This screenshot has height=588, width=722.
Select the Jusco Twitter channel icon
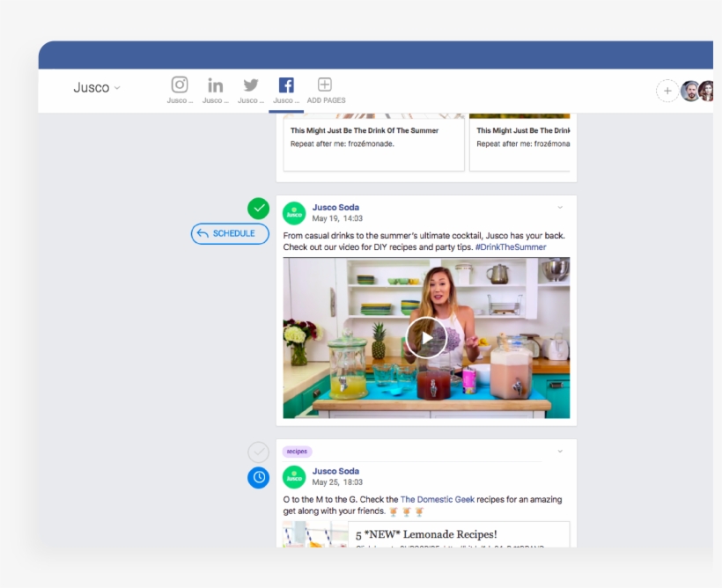(250, 85)
